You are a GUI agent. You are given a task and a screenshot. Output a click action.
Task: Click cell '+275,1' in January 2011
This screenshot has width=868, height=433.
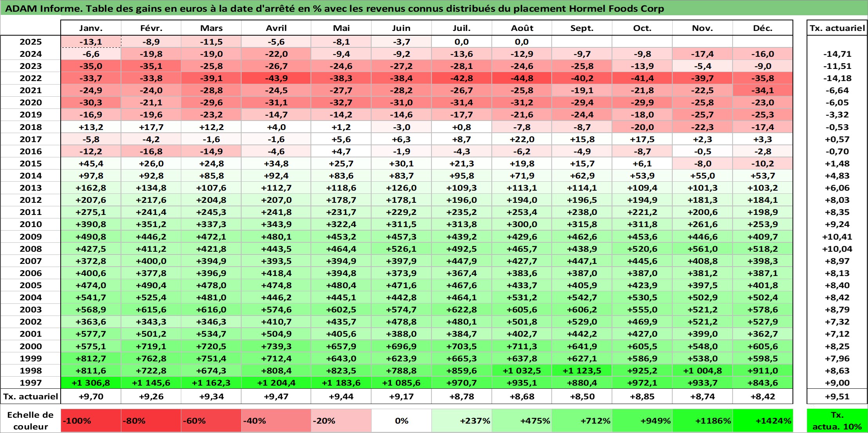[91, 212]
